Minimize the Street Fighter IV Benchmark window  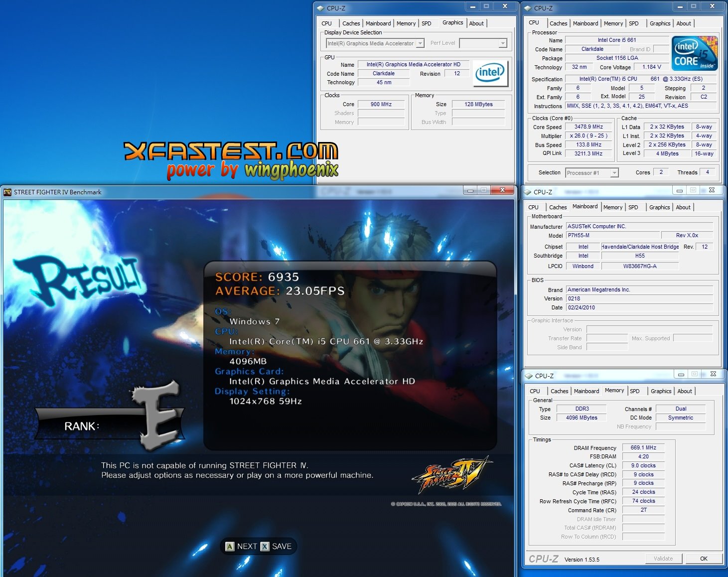click(470, 190)
